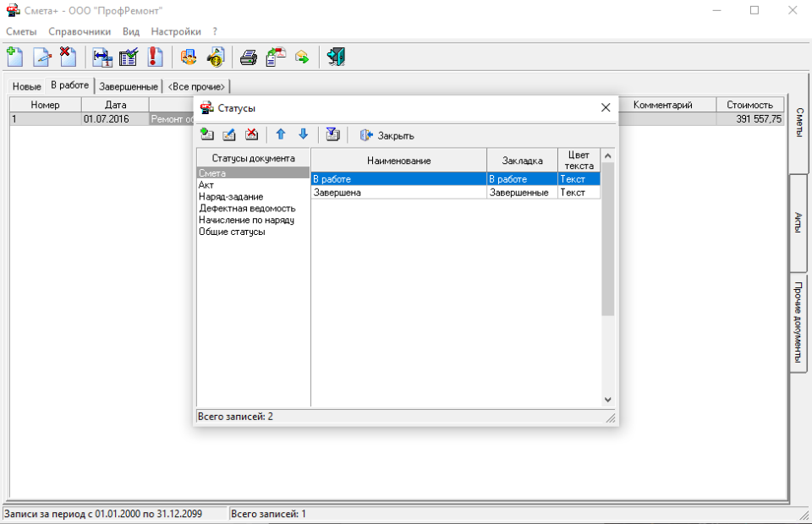Image resolution: width=812 pixels, height=524 pixels.
Task: Select the Завершена status row
Action: coord(398,193)
